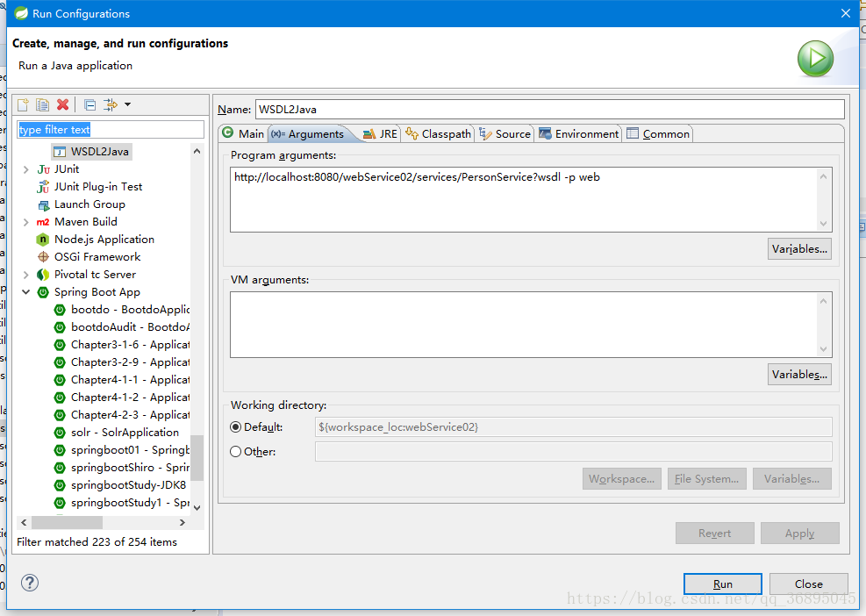Select bootdoAudit configuration entry
Viewport: 866px width, 616px height.
pyautogui.click(x=122, y=327)
